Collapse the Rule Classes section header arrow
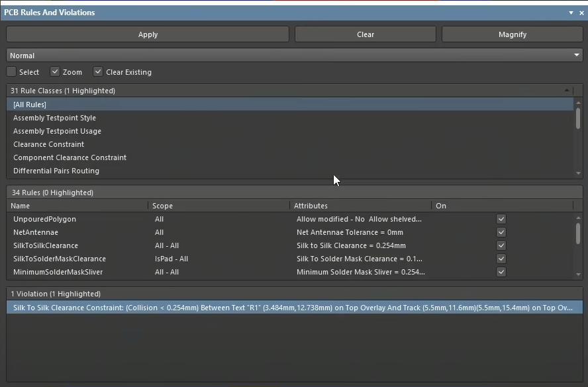This screenshot has height=387, width=588. click(x=567, y=91)
